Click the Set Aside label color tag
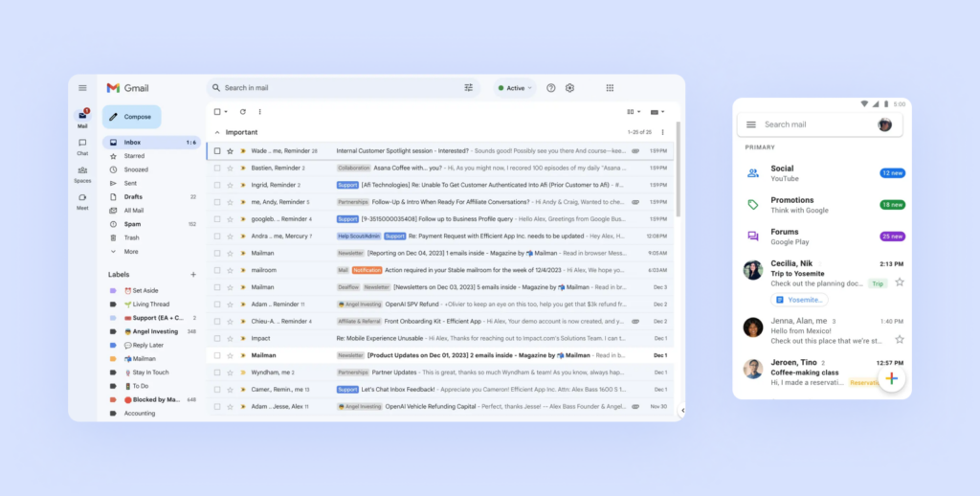The image size is (980, 496). pos(114,290)
